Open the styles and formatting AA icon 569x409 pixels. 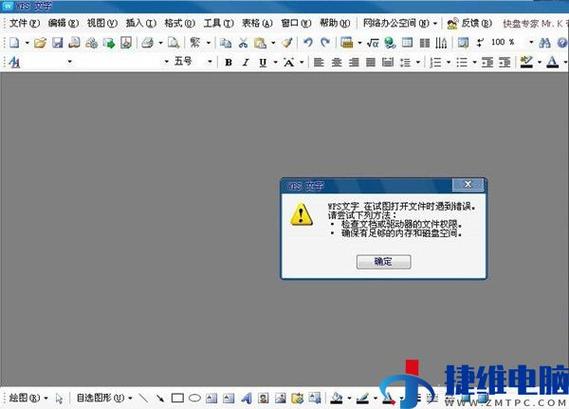(x=14, y=62)
